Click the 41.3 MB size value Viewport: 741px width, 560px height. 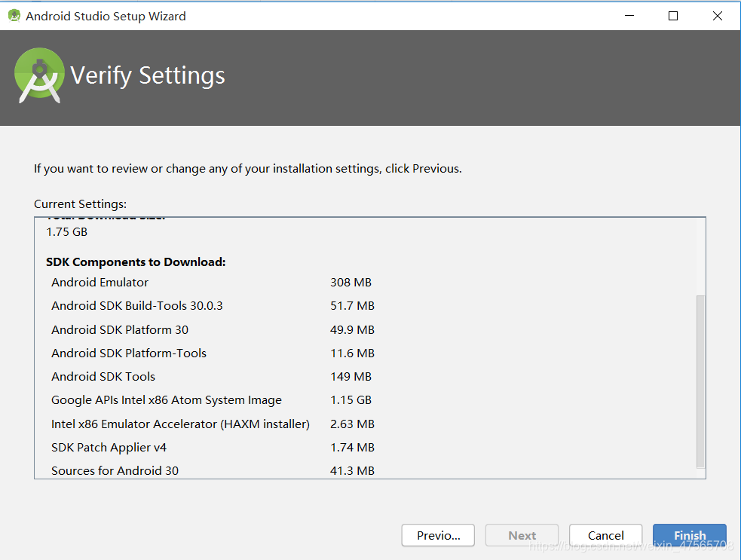352,470
